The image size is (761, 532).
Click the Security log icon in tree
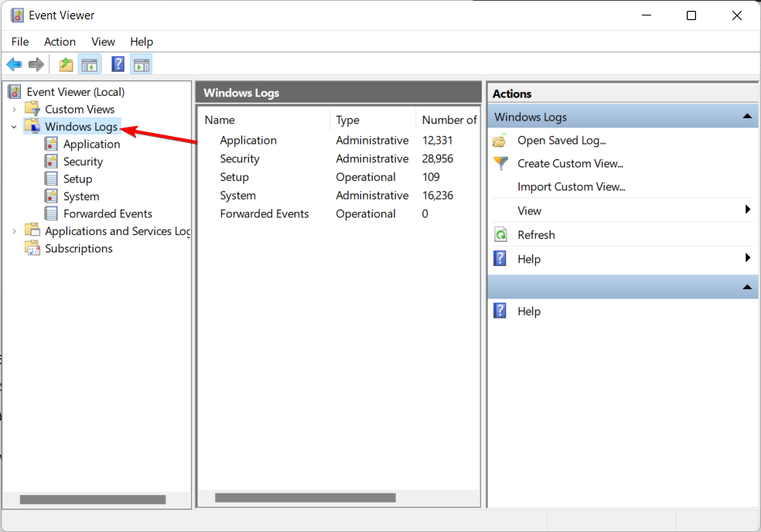pos(51,161)
